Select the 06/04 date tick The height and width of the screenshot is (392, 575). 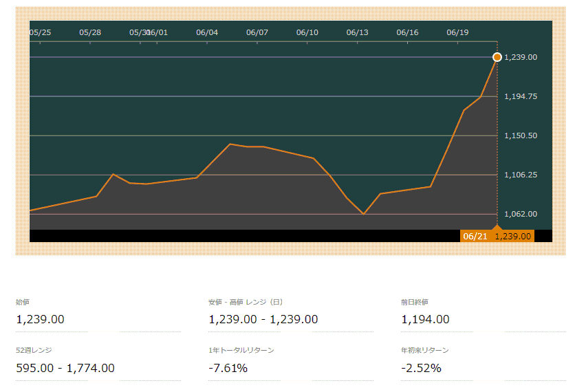point(207,32)
